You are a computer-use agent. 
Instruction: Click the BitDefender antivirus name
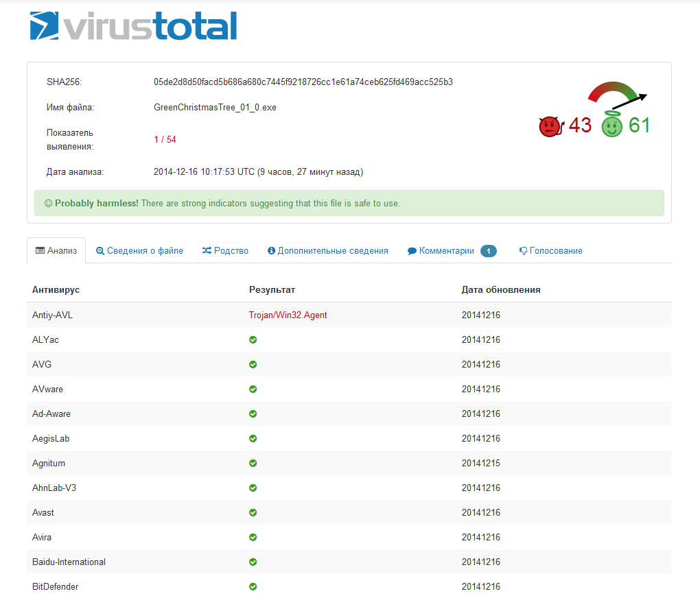[x=56, y=587]
